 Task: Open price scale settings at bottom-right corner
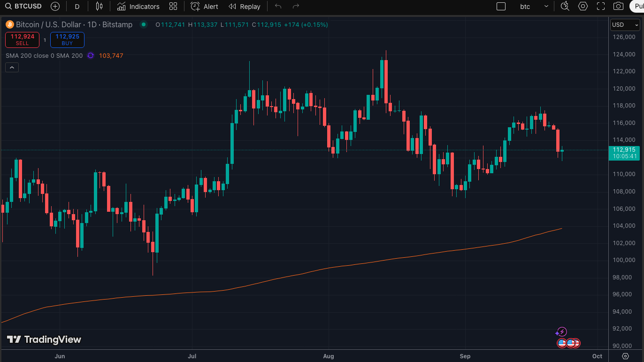click(625, 356)
